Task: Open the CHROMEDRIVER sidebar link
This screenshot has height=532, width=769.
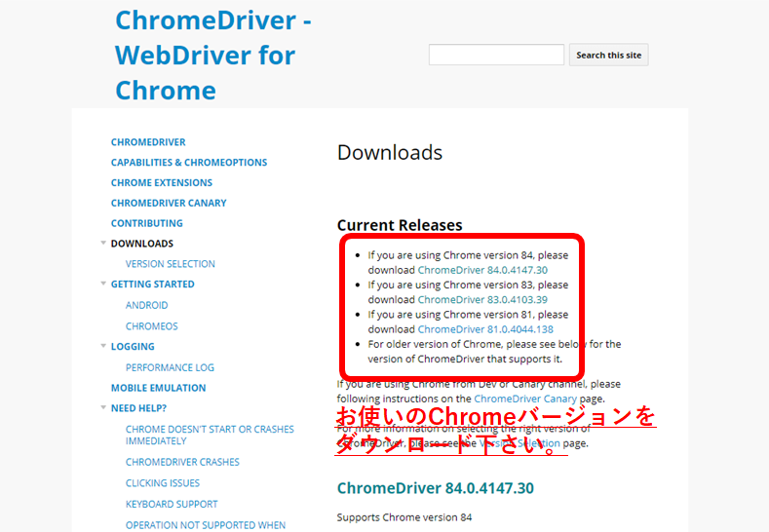Action: click(148, 142)
